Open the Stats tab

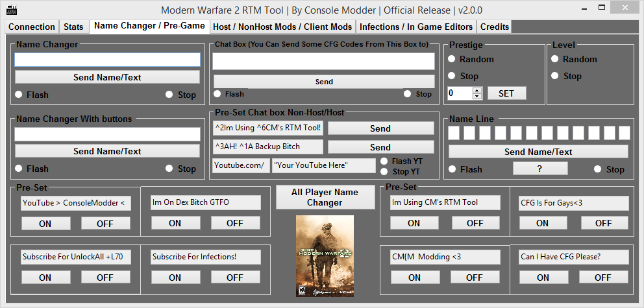(x=73, y=27)
